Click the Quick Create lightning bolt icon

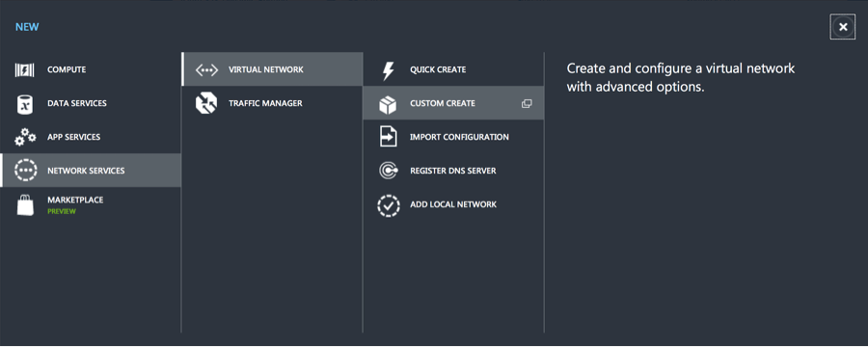(x=389, y=70)
